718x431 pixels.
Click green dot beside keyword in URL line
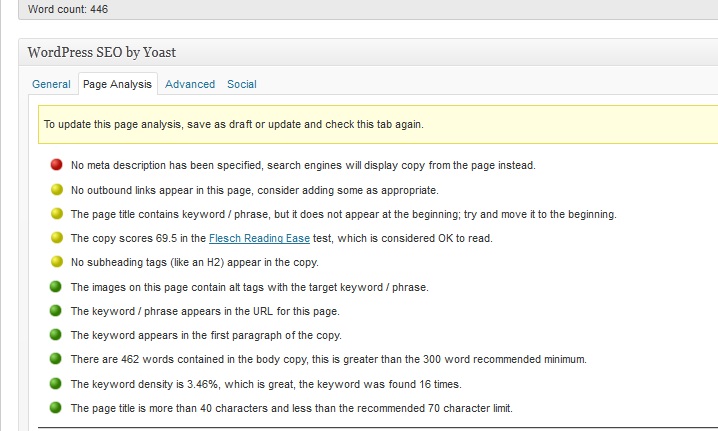click(55, 311)
